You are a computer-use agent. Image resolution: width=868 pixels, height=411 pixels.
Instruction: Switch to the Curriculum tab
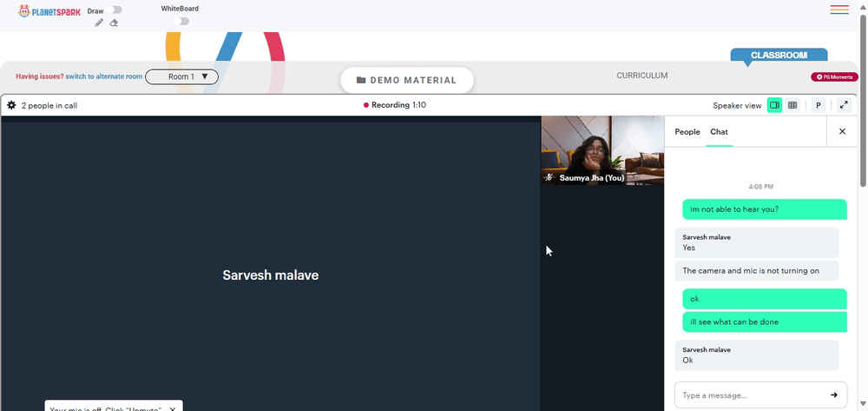click(x=642, y=76)
